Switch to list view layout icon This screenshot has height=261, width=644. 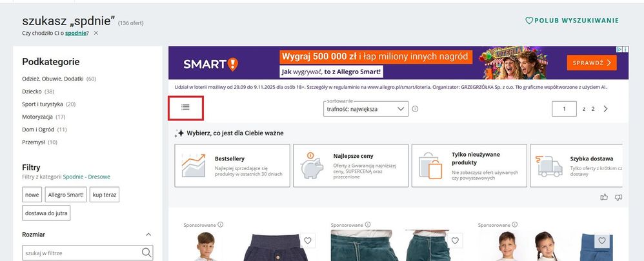186,108
